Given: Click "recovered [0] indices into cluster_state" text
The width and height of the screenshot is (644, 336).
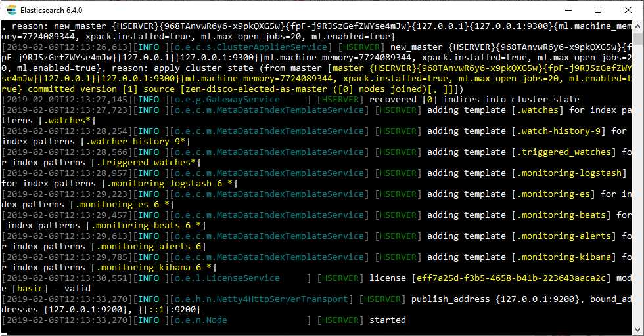Looking at the screenshot, I should coord(474,100).
